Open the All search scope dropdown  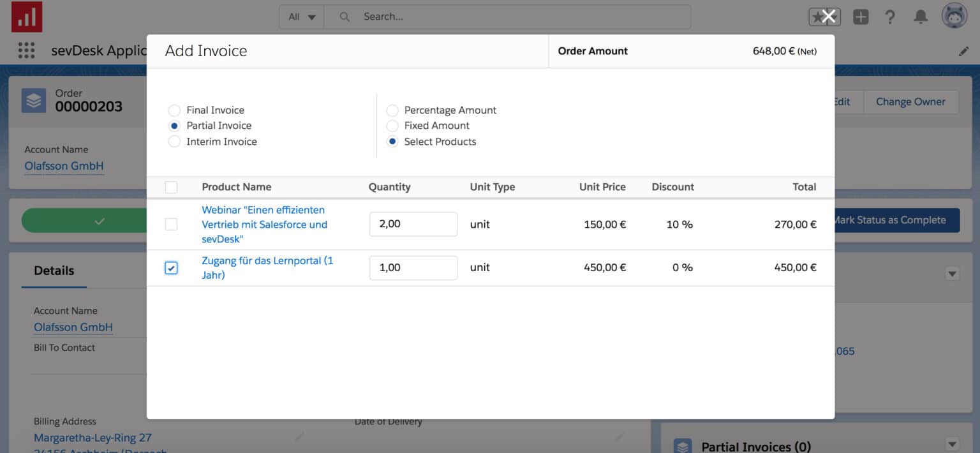(301, 17)
